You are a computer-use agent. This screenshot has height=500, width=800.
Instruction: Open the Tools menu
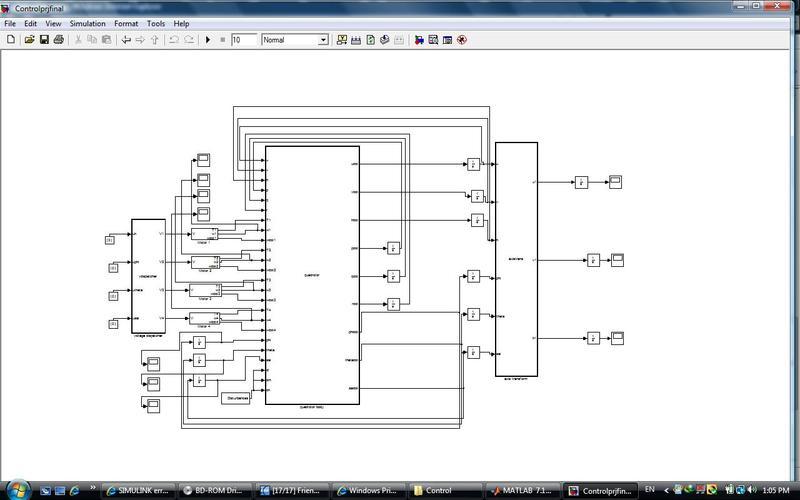point(156,23)
